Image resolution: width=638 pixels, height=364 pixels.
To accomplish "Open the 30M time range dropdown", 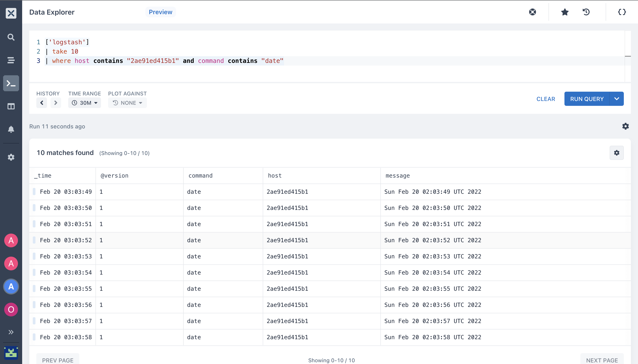I will coord(85,103).
